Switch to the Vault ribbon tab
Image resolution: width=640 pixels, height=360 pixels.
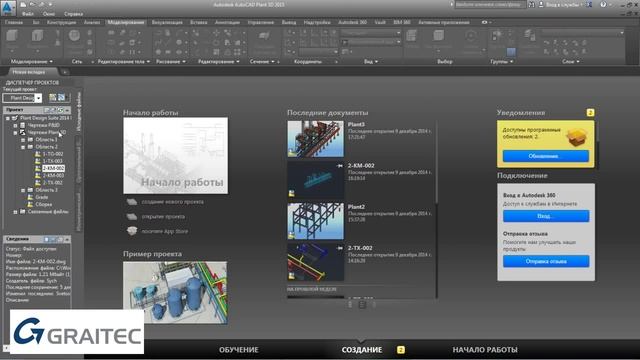(380, 22)
